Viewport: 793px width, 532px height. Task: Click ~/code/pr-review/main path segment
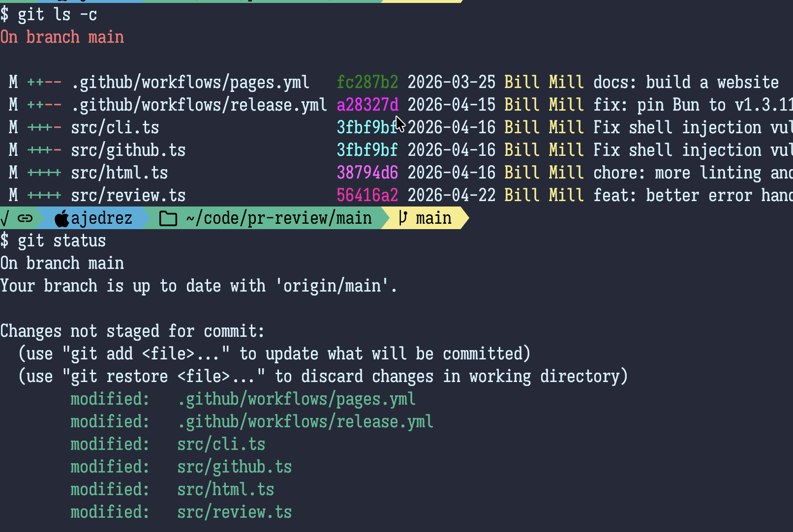pos(279,218)
